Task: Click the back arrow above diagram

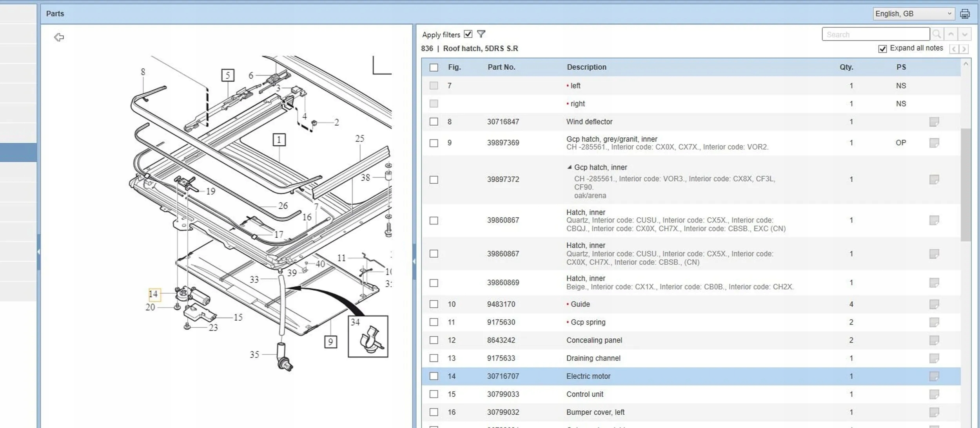Action: (59, 37)
